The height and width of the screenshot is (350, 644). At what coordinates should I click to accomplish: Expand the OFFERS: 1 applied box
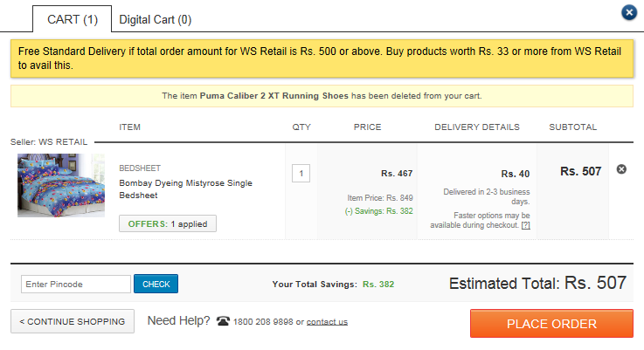(x=168, y=223)
